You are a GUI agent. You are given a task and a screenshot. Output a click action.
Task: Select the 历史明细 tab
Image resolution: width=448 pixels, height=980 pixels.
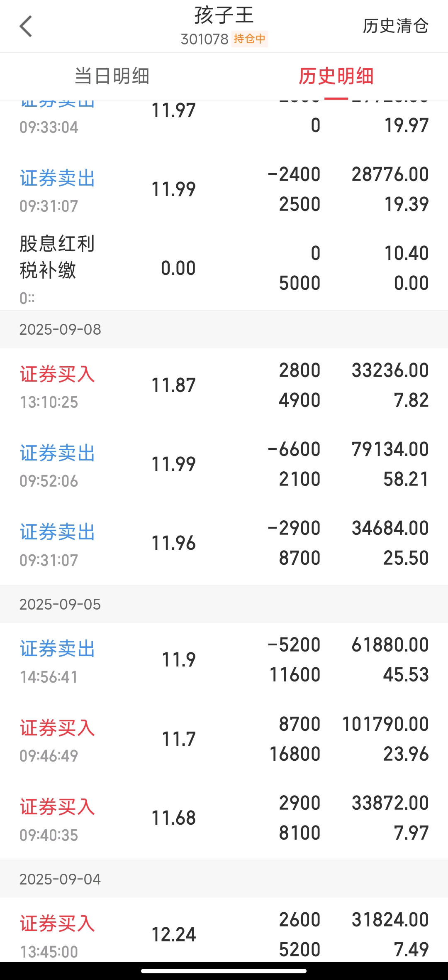tap(336, 76)
